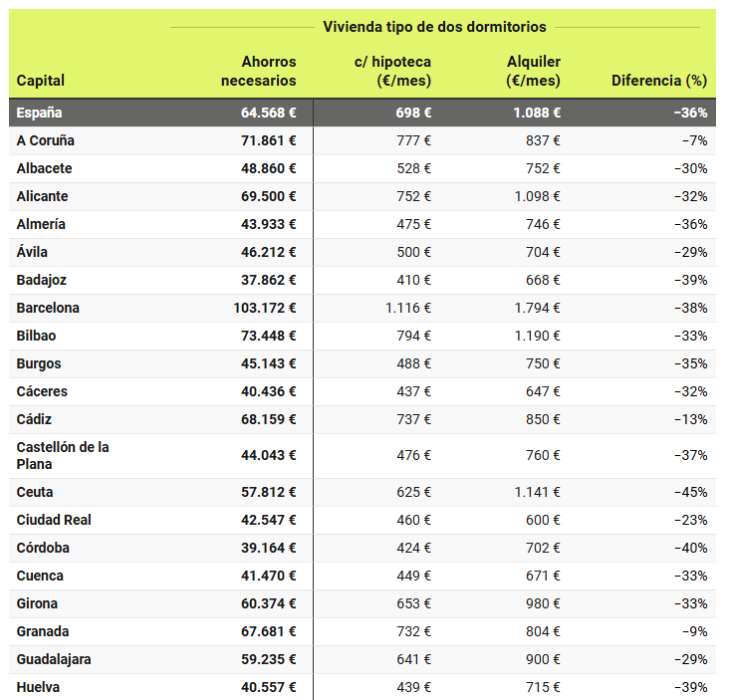
Task: Click Granada's difference value −9%
Action: pos(694,631)
